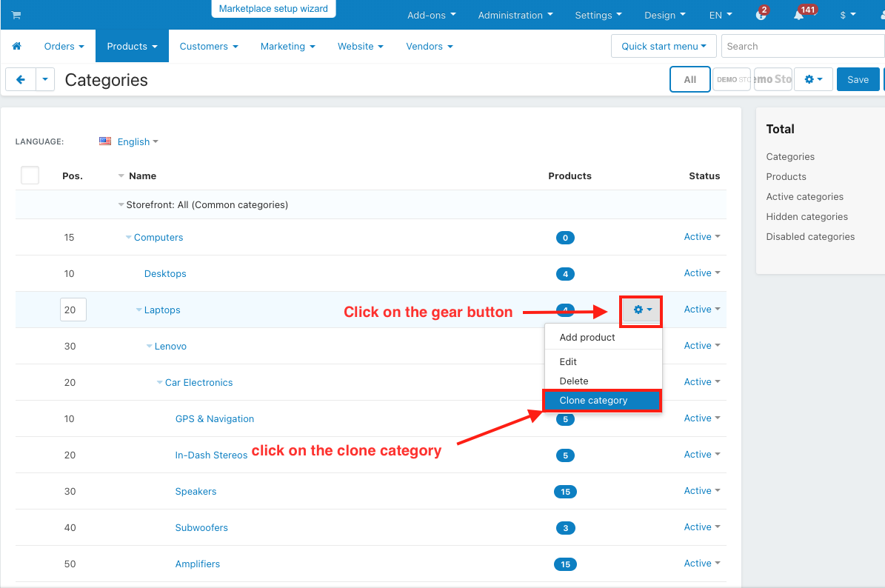The width and height of the screenshot is (885, 588).
Task: Click the home icon in navigation bar
Action: tap(17, 46)
